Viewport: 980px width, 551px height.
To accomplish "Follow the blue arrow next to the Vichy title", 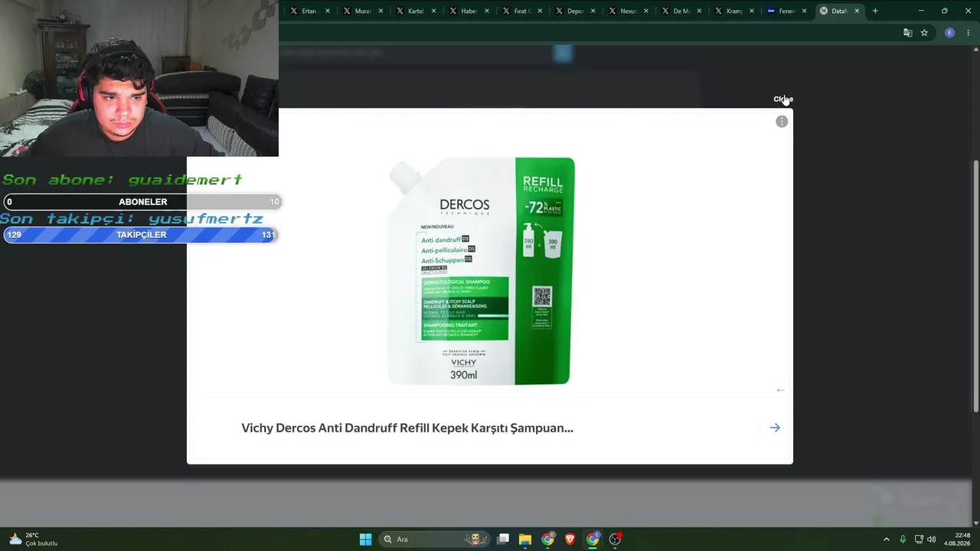I will pos(775,428).
